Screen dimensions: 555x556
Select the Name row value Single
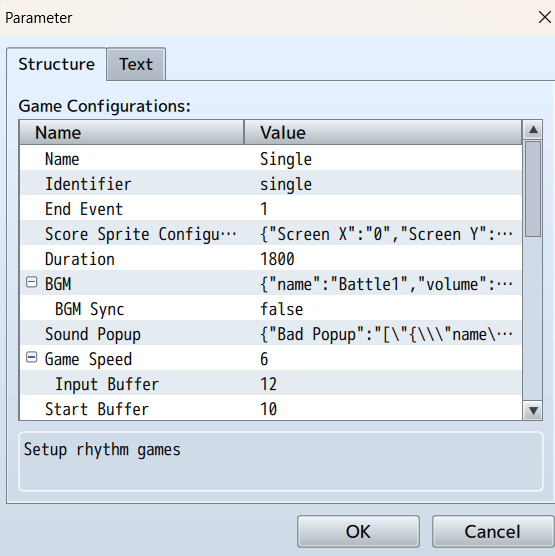[x=286, y=159]
